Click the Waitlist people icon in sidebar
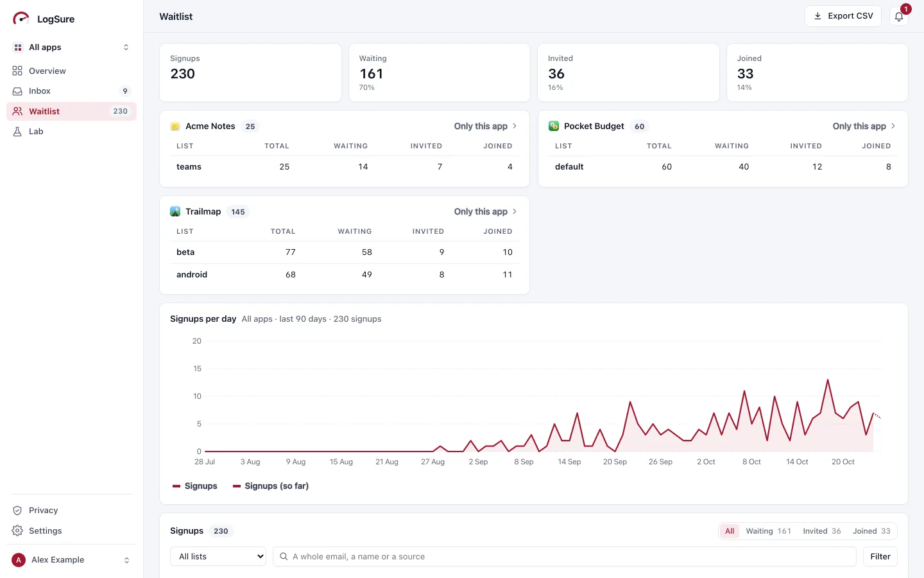Screen dimensions: 924x578 coord(17,111)
